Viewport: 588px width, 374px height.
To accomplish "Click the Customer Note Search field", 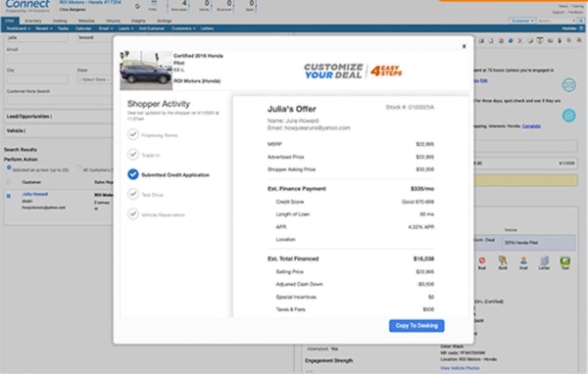I will tap(59, 101).
